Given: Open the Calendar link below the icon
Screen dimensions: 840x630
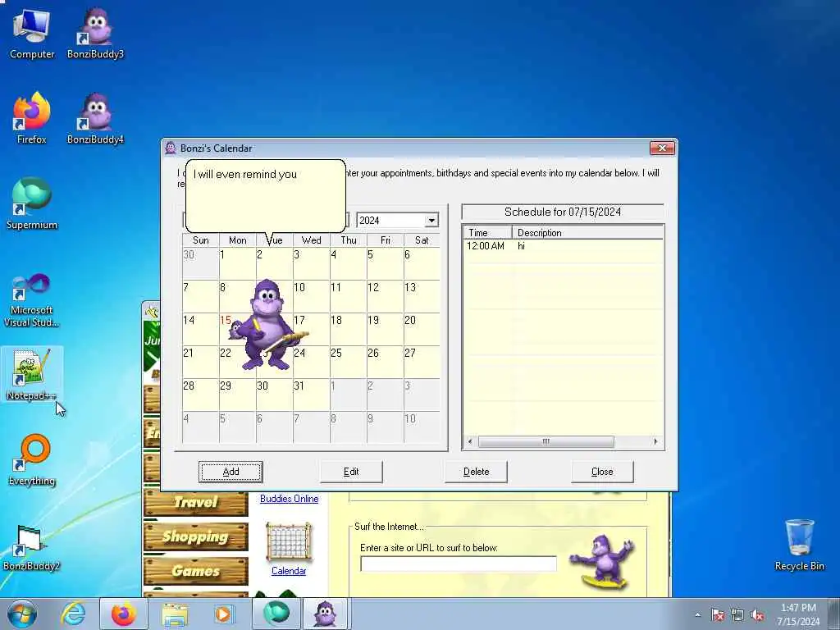Looking at the screenshot, I should (x=289, y=571).
